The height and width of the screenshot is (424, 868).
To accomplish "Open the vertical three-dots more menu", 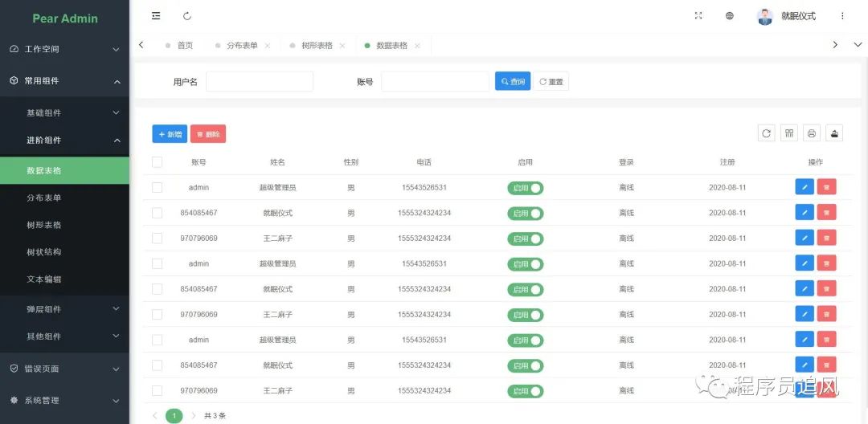I will tap(842, 16).
